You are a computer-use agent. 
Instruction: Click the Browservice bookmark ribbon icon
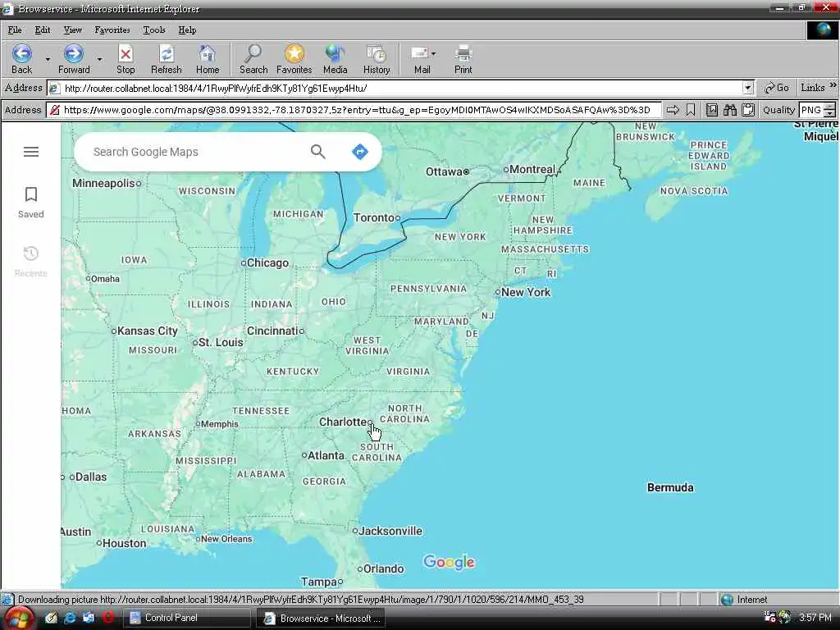point(691,110)
